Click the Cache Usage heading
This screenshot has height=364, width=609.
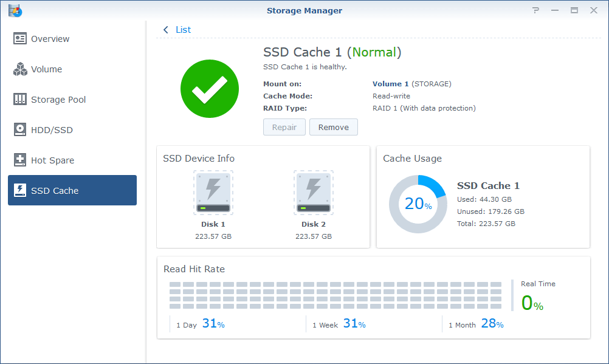(413, 159)
